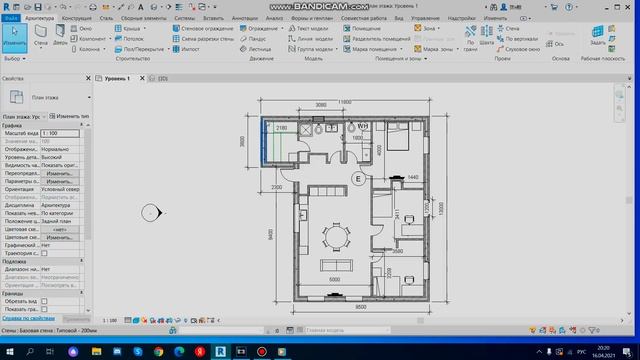Switch to the Управление ribbon tab
Viewport: 640px width, 360px height.
tap(425, 18)
